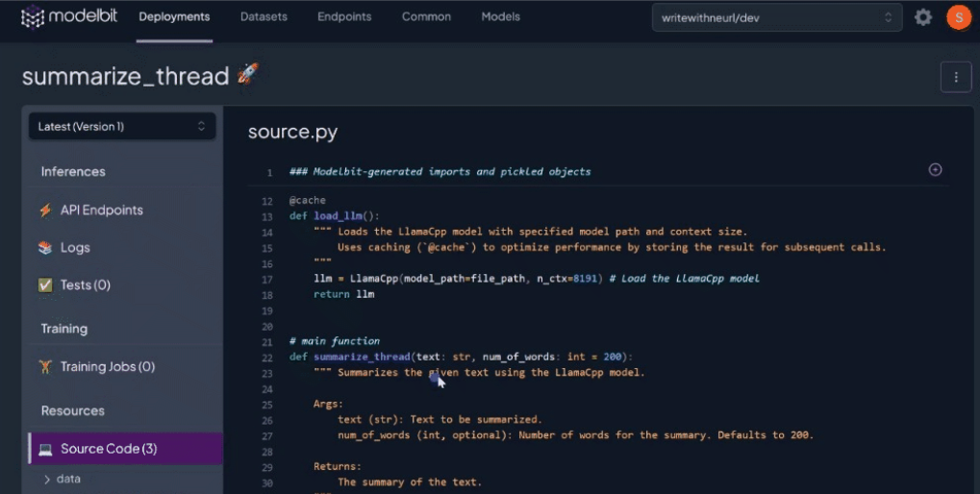Expand the data folder chevron

(47, 479)
